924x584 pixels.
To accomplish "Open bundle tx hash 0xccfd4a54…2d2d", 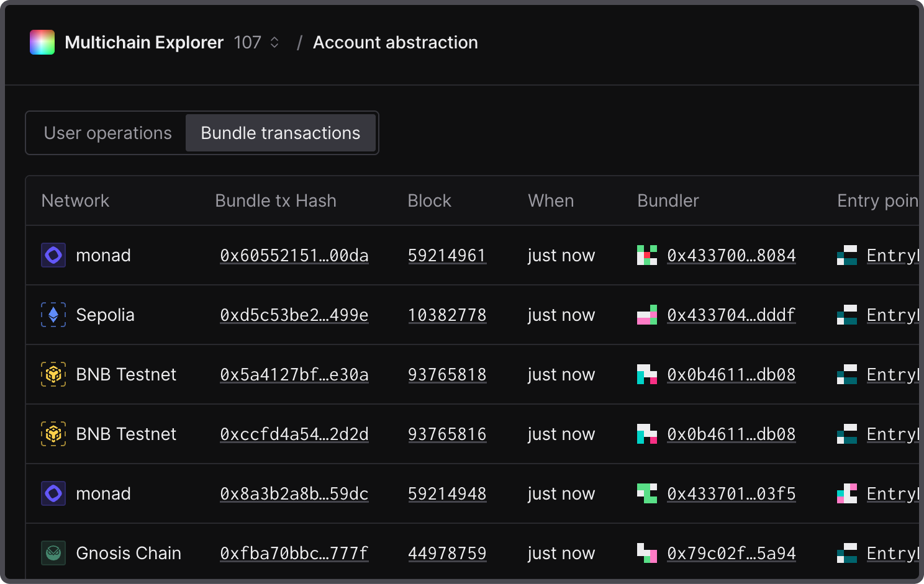I will (x=294, y=434).
